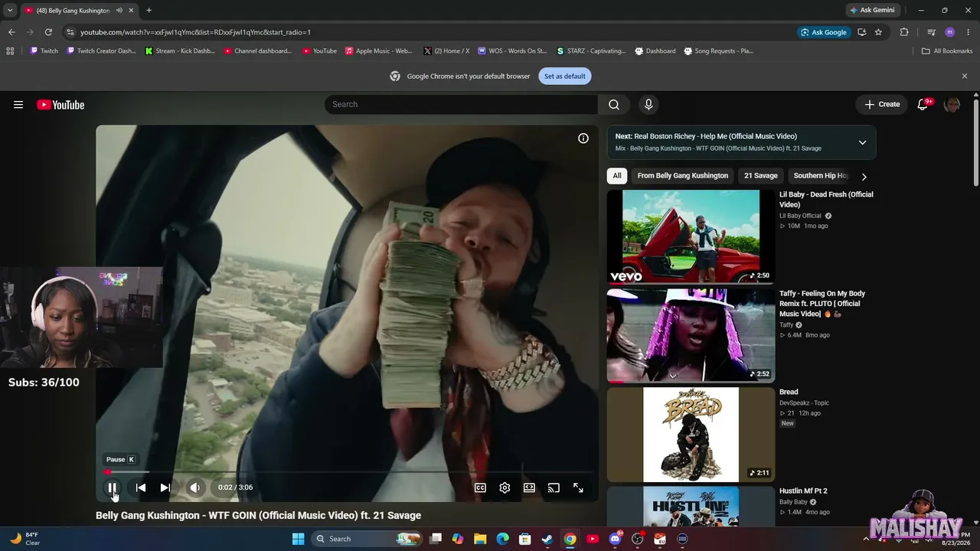Open the Chrome three-dot menu

[x=968, y=32]
